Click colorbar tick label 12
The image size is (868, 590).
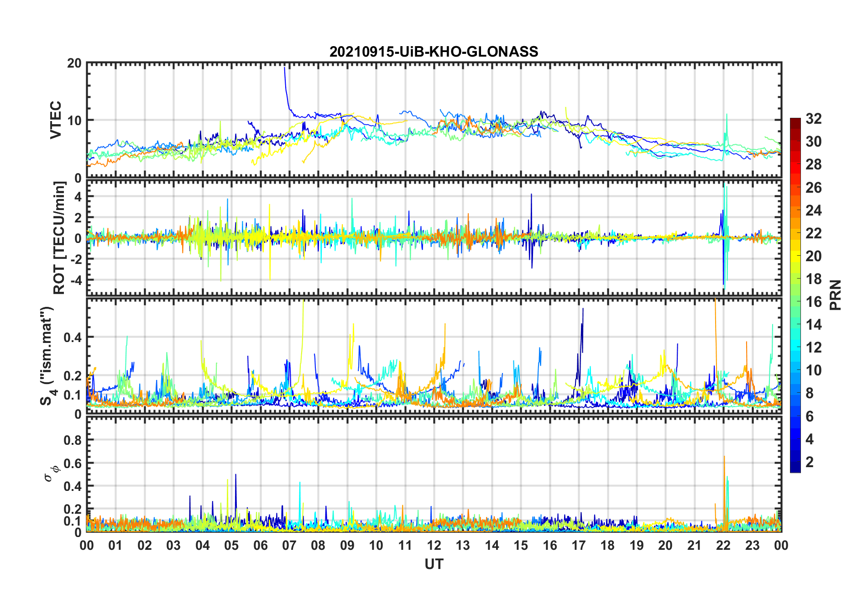click(814, 348)
